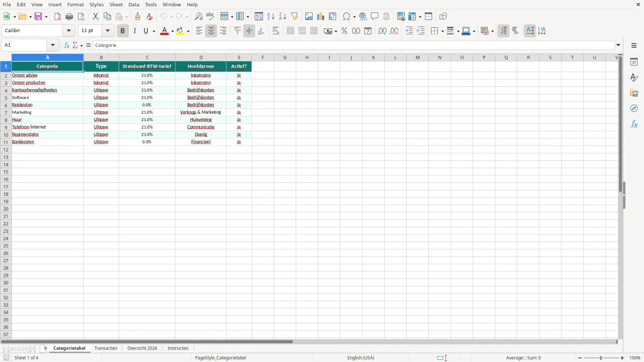Open sidebar Properties panel
This screenshot has height=362, width=644.
[634, 62]
